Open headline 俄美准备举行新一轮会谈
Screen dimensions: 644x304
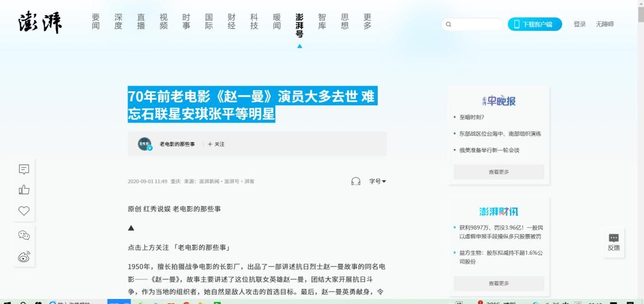coord(489,150)
